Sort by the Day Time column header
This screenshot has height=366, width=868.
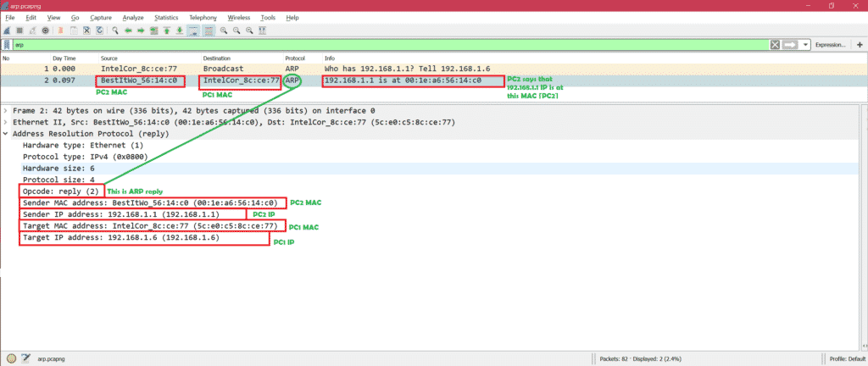75,58
